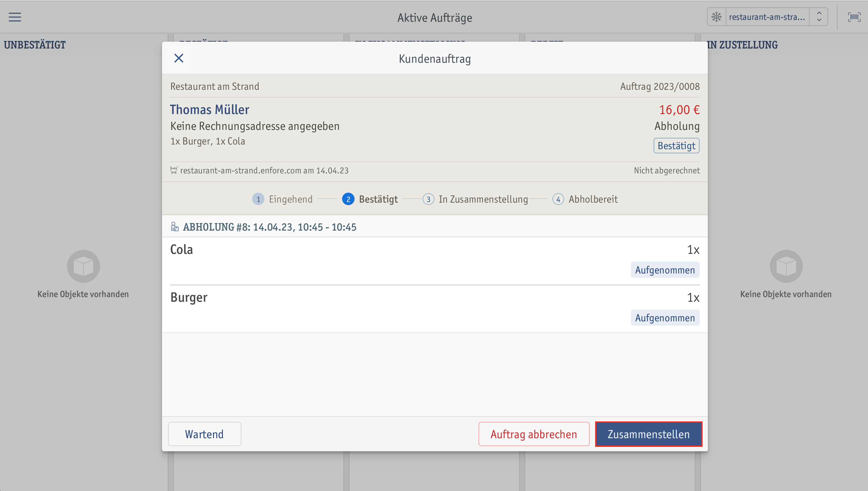Viewport: 868px width, 491px height.
Task: Click the IN ZUSTELLUNG column header
Action: pyautogui.click(x=742, y=44)
